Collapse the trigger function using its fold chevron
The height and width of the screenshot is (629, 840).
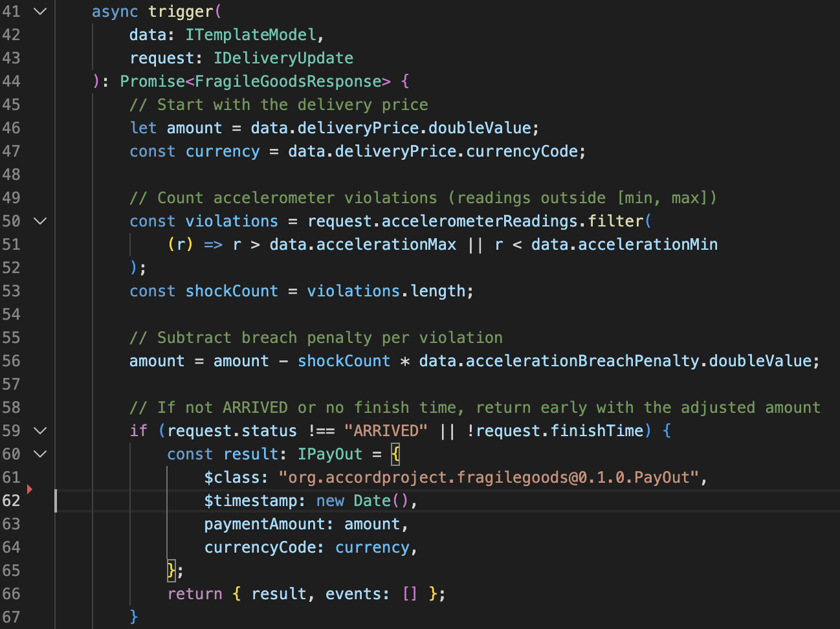point(40,11)
